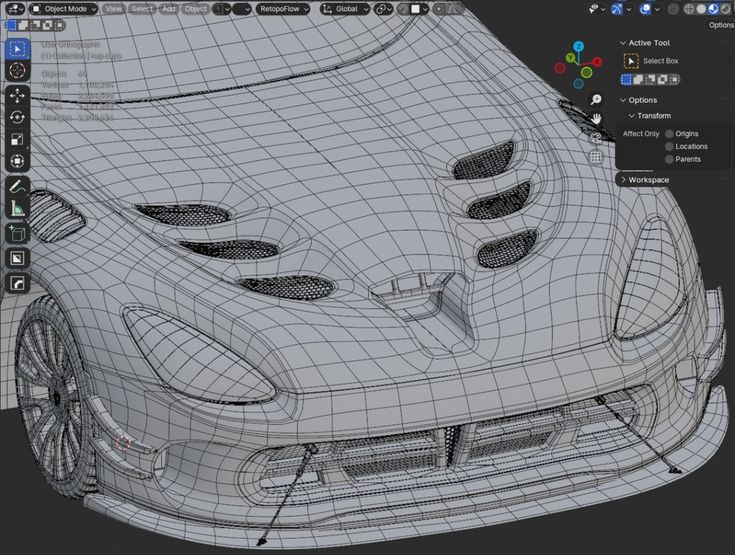Click the Add Cube tool
The image size is (735, 555).
tap(18, 232)
